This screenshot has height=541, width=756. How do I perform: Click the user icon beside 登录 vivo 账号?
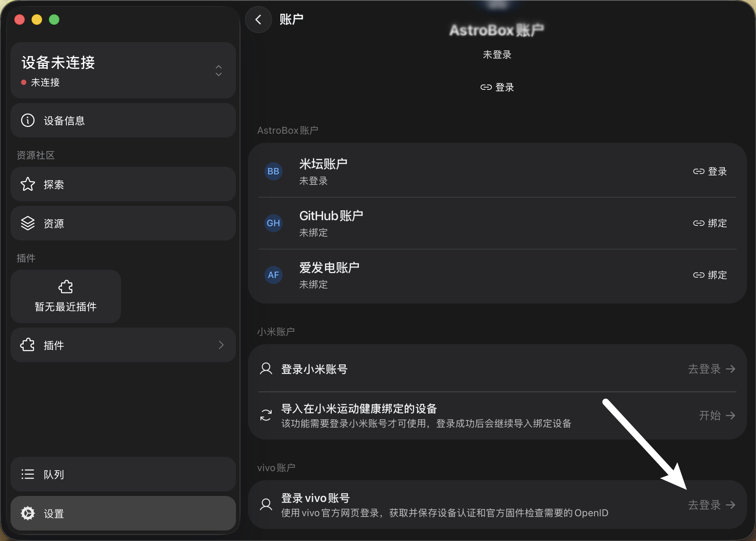pos(266,505)
